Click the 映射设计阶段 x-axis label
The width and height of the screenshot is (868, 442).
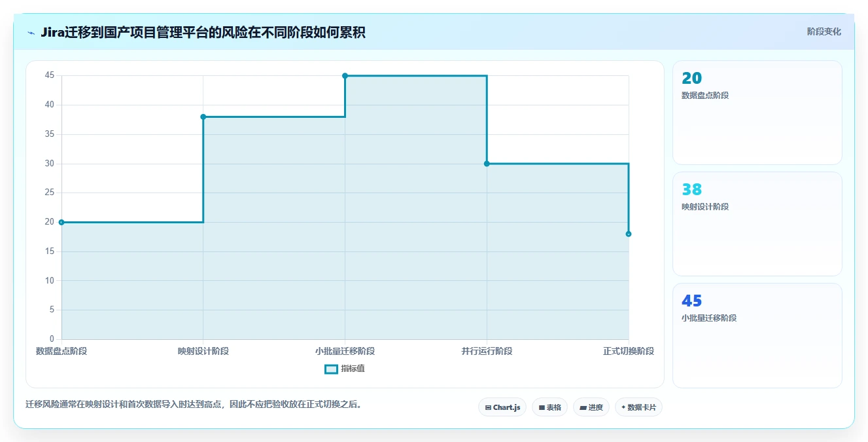pos(203,351)
